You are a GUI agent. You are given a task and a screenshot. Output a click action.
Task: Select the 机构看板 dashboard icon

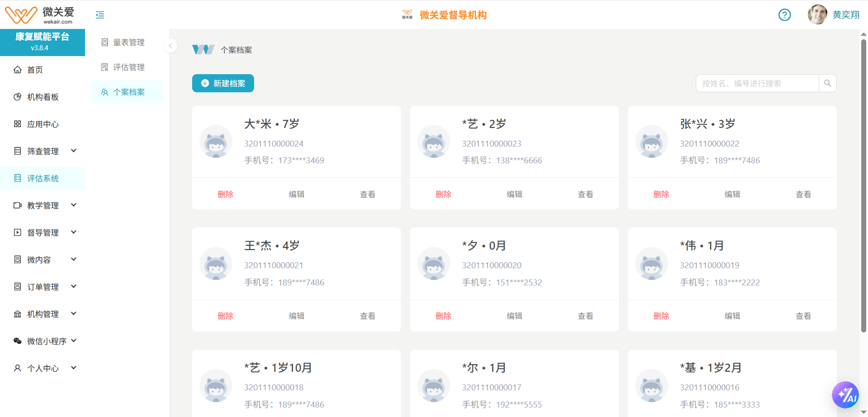[x=17, y=96]
